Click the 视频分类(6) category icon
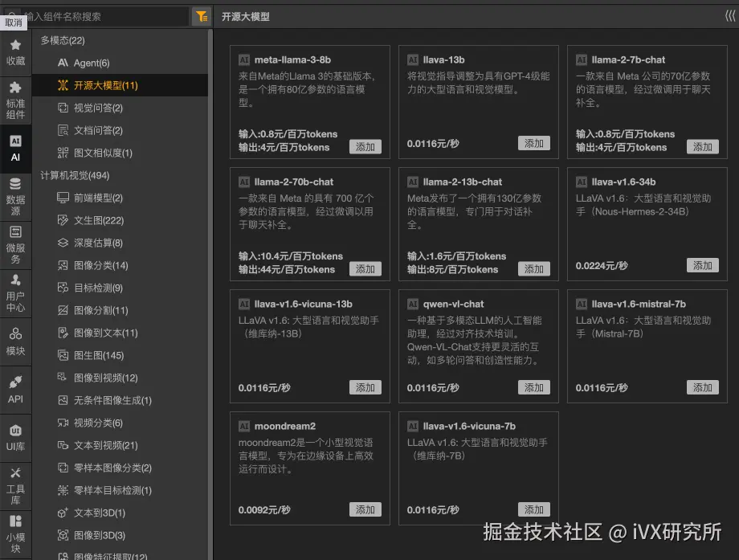This screenshot has height=560, width=739. [x=63, y=423]
